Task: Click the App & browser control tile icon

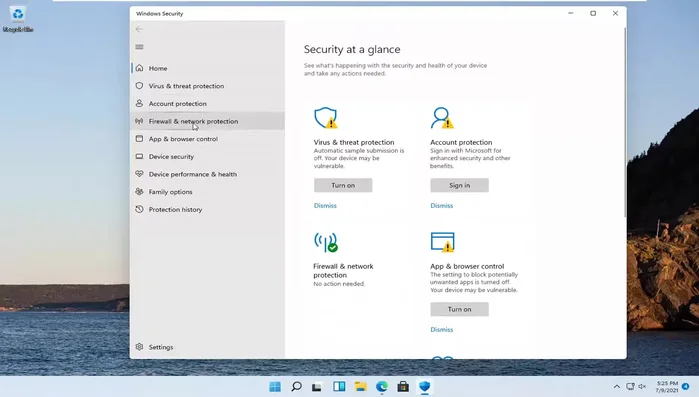Action: pos(442,242)
